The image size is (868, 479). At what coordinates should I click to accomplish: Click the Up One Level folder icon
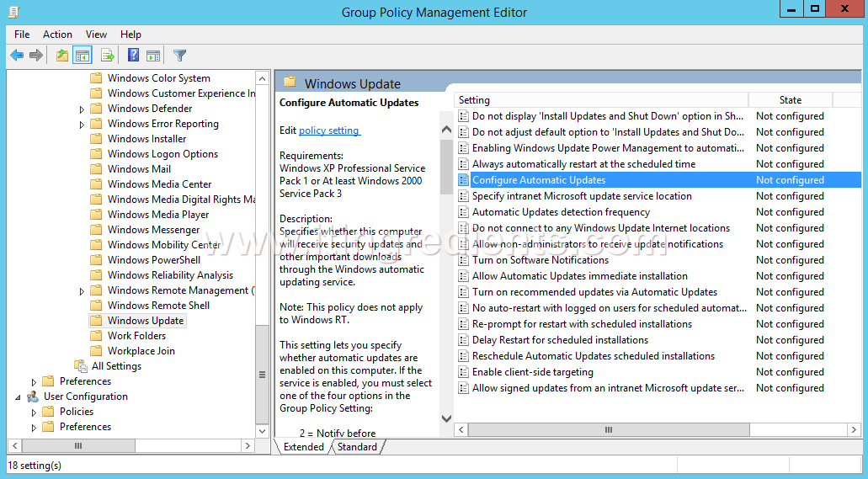tap(61, 56)
